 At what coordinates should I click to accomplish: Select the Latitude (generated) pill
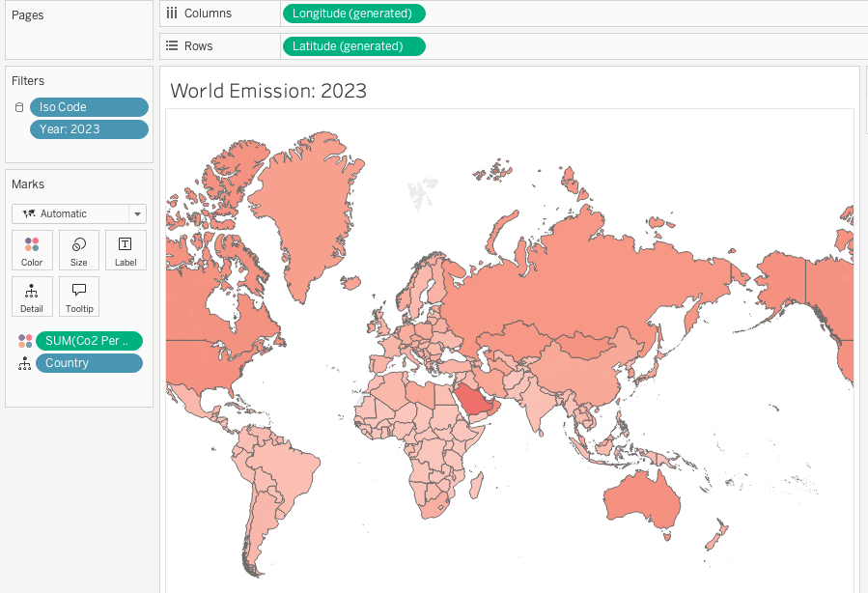[x=353, y=46]
